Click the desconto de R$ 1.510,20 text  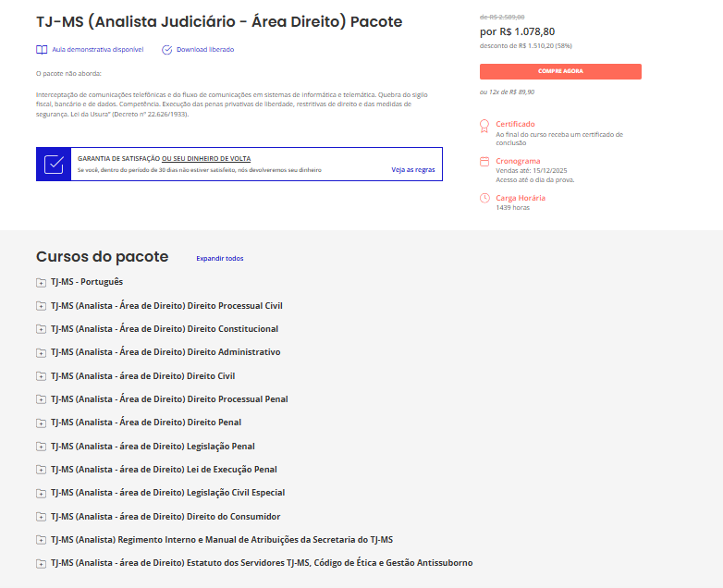(526, 45)
